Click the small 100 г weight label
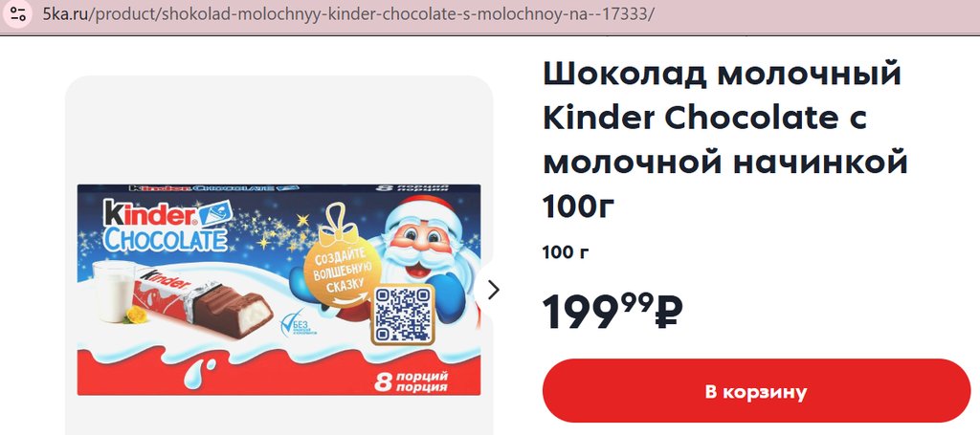 coord(566,252)
